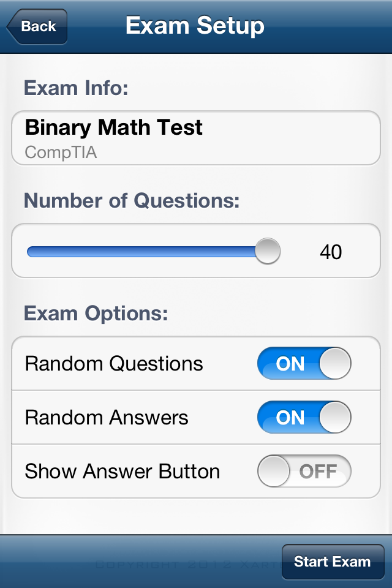Go back using the Back button

[x=37, y=26]
